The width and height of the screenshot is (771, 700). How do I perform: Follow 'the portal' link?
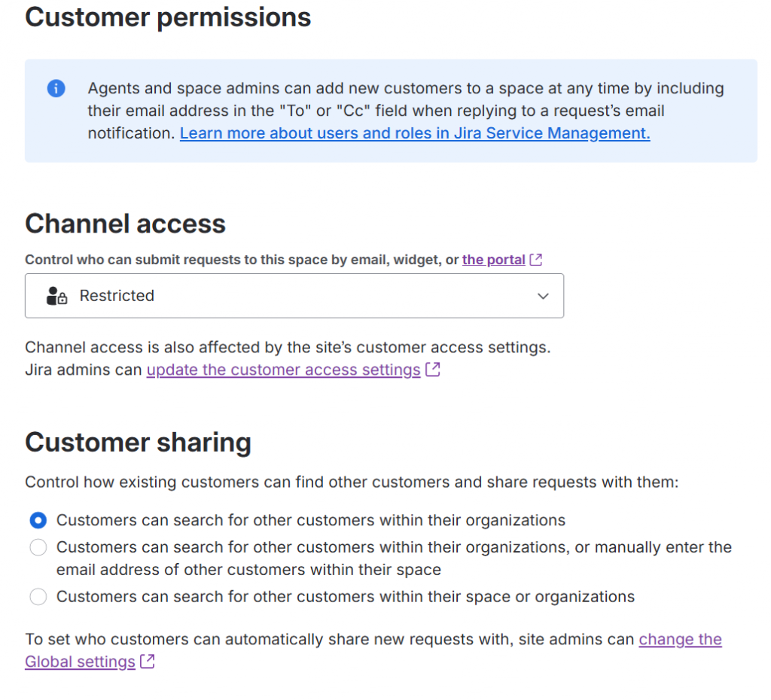click(494, 260)
